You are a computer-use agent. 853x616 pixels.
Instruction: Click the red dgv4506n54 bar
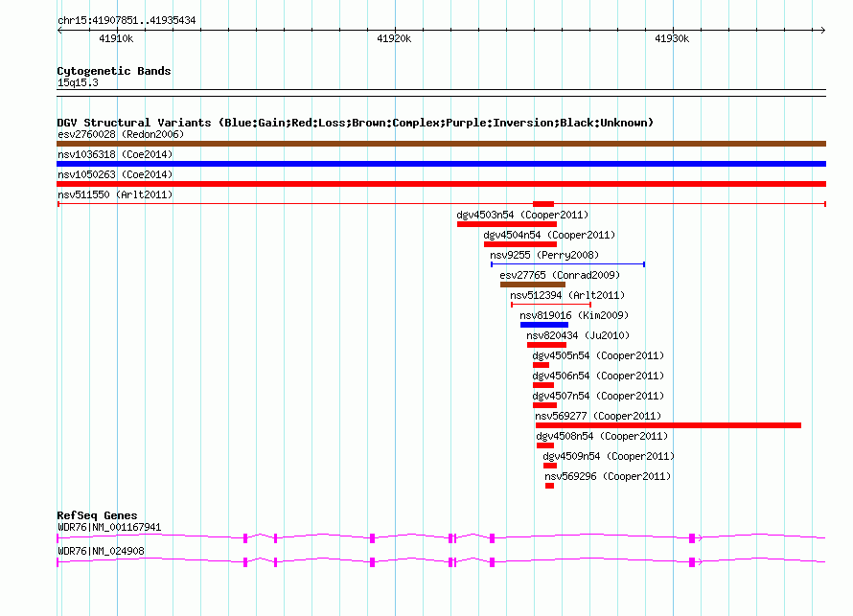tap(543, 385)
